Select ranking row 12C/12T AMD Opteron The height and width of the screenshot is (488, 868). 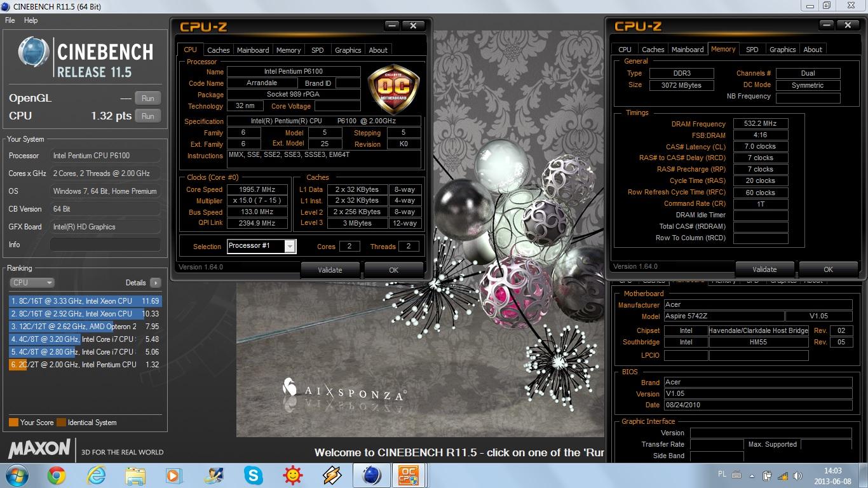[85, 327]
